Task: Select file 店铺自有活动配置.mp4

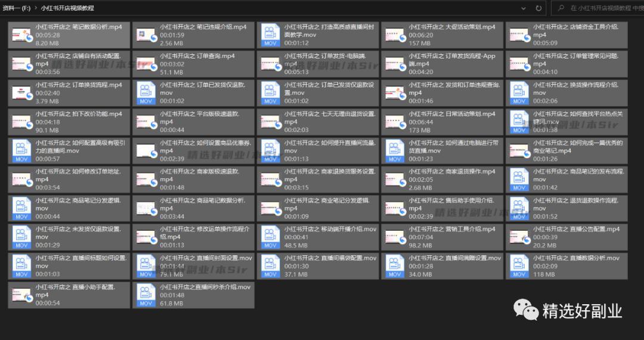Action: point(69,64)
